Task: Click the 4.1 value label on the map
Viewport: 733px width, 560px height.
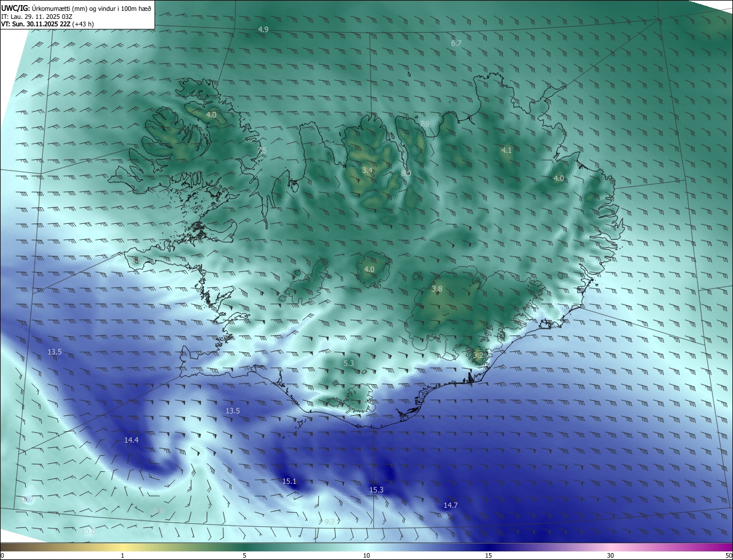Action: 506,150
